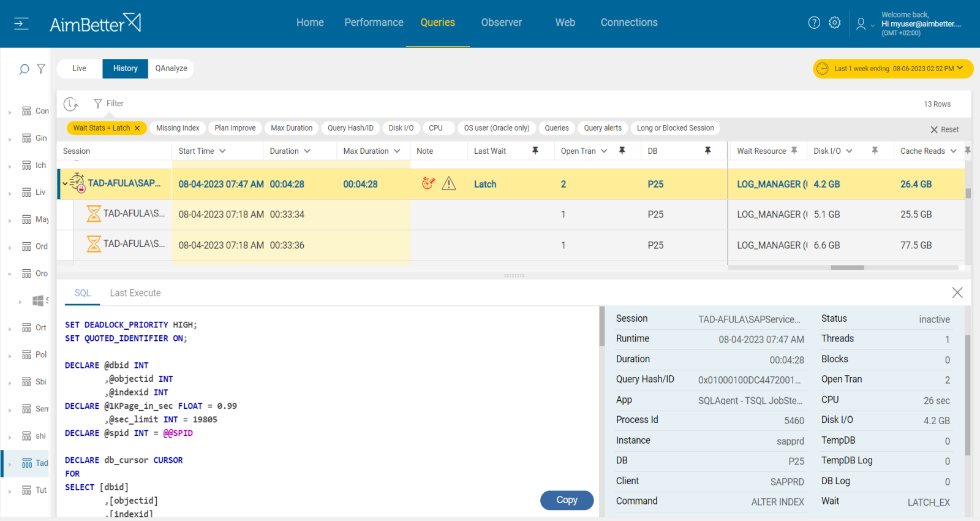Open the settings gear icon
This screenshot has height=521, width=980.
coord(835,23)
